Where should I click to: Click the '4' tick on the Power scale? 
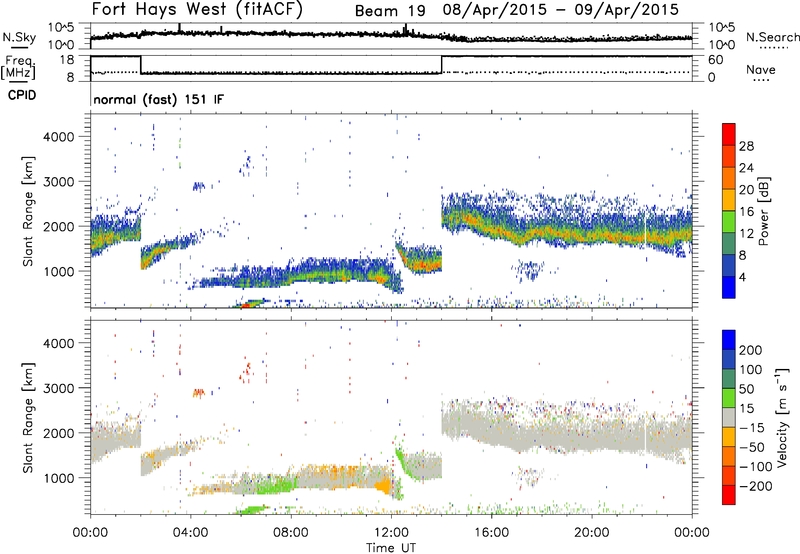click(x=742, y=277)
